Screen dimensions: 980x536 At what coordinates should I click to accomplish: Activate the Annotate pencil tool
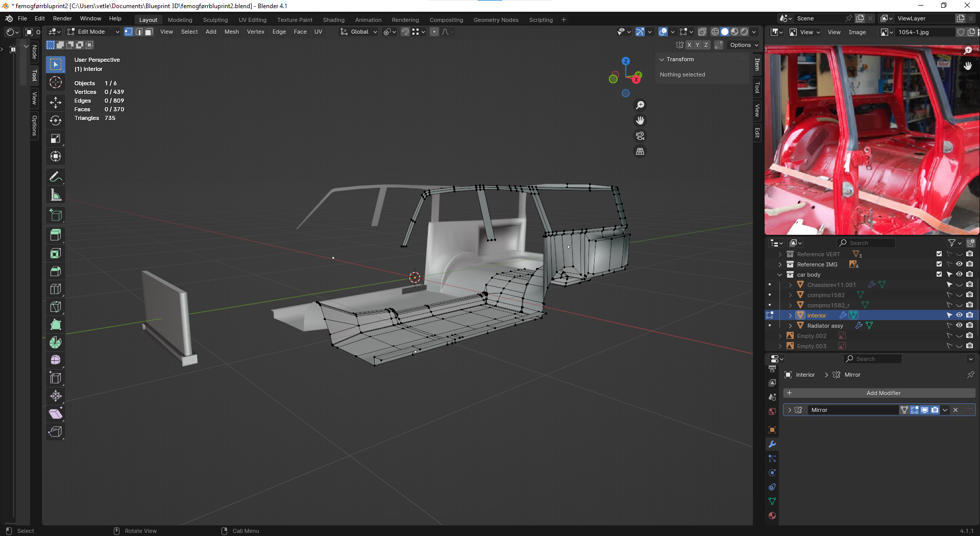pos(56,177)
